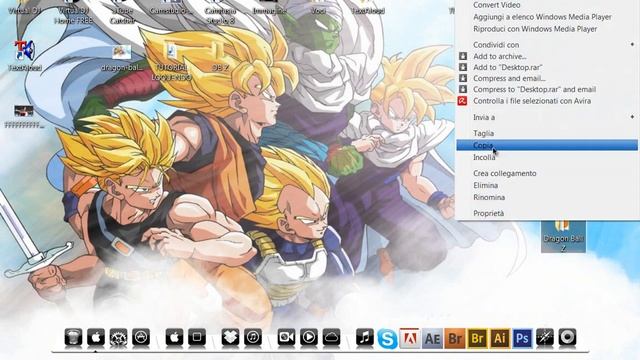Select the FFFFFFFFF... video thumbnail on desktop
This screenshot has height=360, width=640.
coord(24,116)
